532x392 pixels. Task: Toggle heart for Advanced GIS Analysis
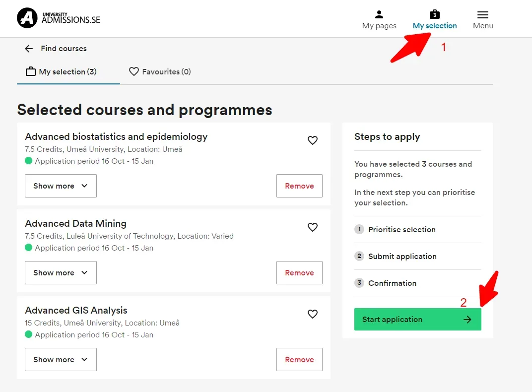(x=313, y=314)
